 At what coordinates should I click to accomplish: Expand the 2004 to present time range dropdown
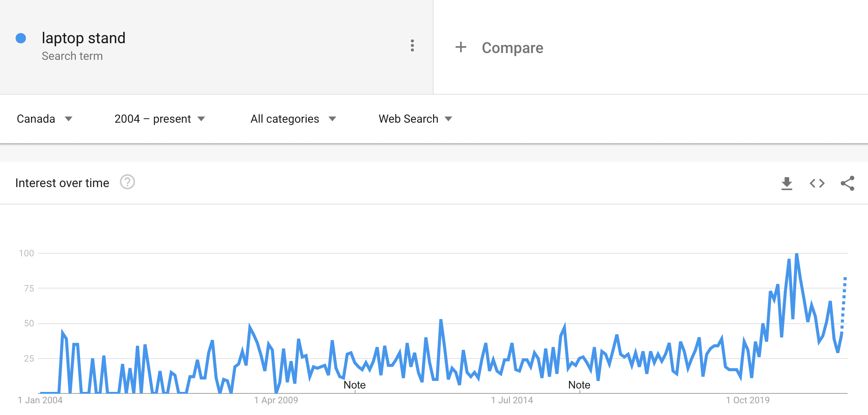tap(161, 119)
